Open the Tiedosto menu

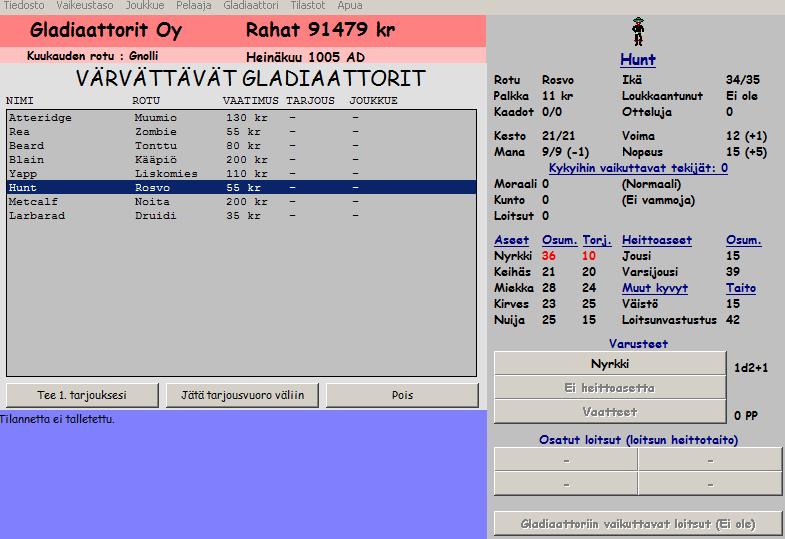[22, 6]
